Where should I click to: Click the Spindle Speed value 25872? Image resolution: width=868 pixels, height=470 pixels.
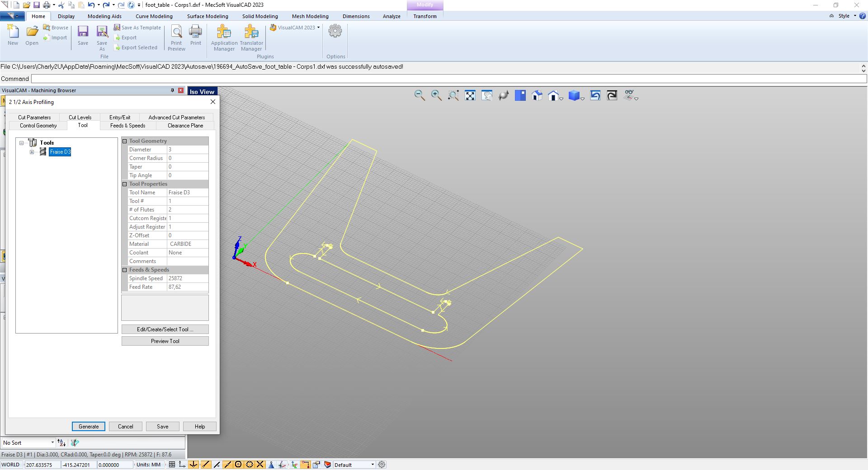[188, 278]
